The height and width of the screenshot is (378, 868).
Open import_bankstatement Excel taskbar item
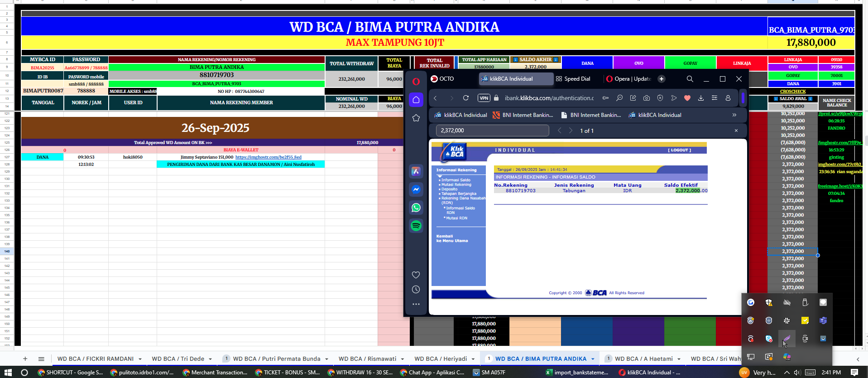click(x=577, y=373)
